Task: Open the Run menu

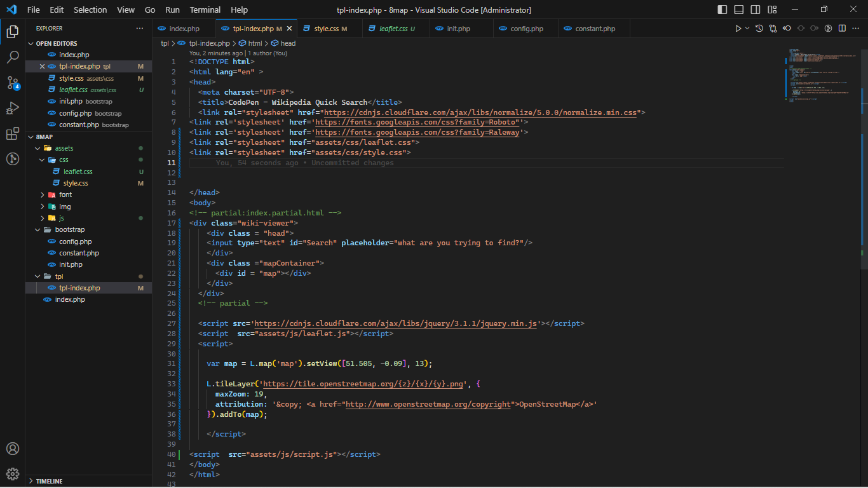Action: 172,10
